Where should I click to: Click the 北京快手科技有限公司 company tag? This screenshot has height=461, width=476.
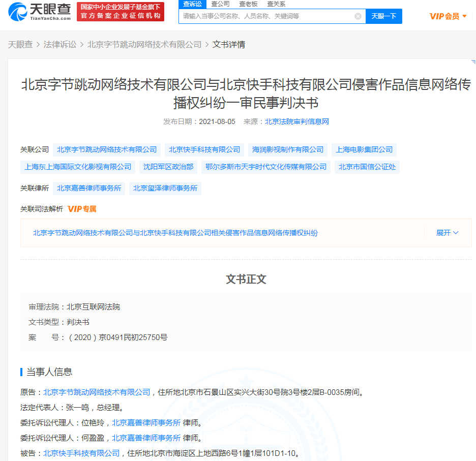point(204,149)
